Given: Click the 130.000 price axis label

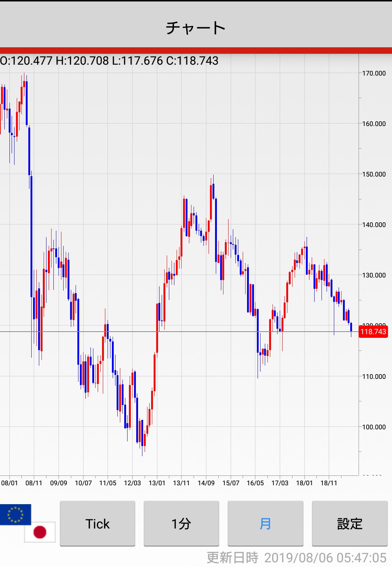Looking at the screenshot, I should coord(374,275).
